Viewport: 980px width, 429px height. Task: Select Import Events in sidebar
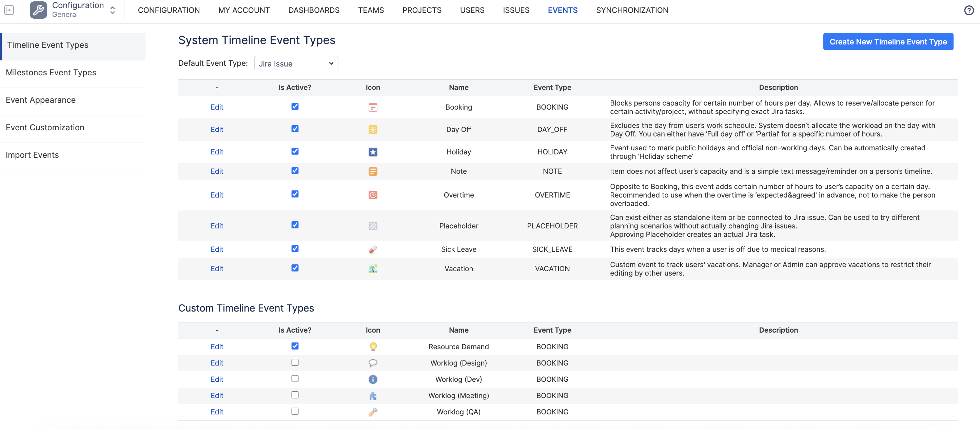coord(32,155)
